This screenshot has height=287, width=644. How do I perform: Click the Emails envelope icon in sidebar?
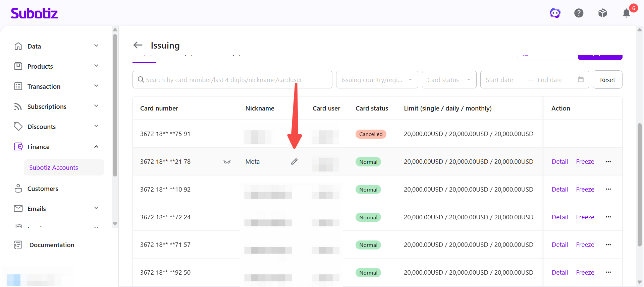pos(18,209)
